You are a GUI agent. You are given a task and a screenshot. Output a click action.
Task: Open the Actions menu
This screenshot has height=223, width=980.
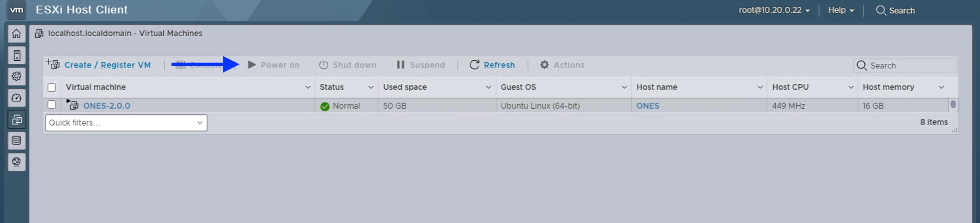(x=562, y=65)
